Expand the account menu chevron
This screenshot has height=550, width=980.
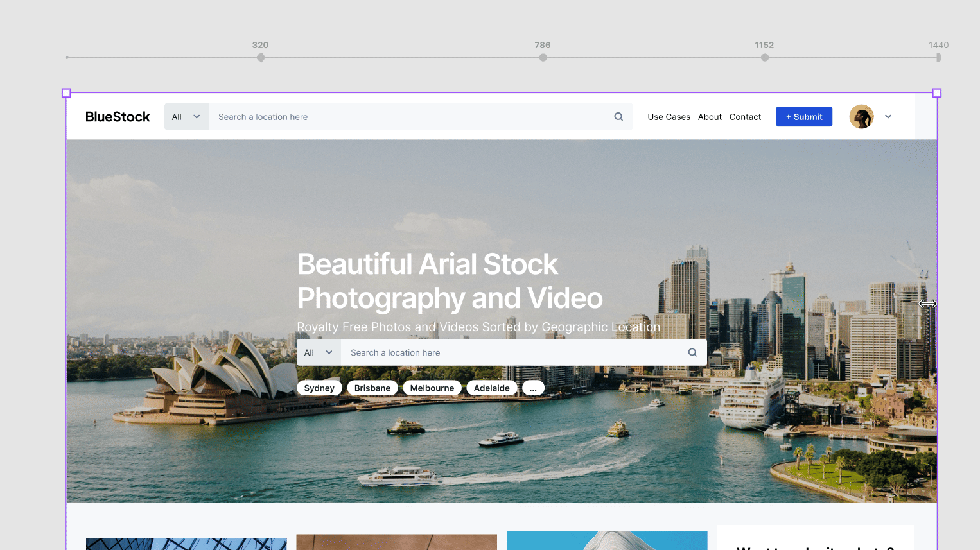click(x=888, y=117)
